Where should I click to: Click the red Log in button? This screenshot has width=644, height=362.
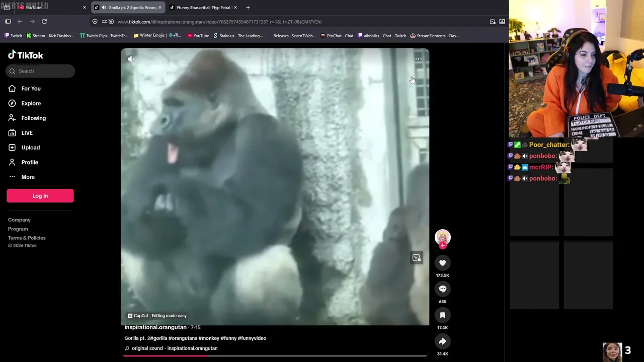[x=40, y=196]
